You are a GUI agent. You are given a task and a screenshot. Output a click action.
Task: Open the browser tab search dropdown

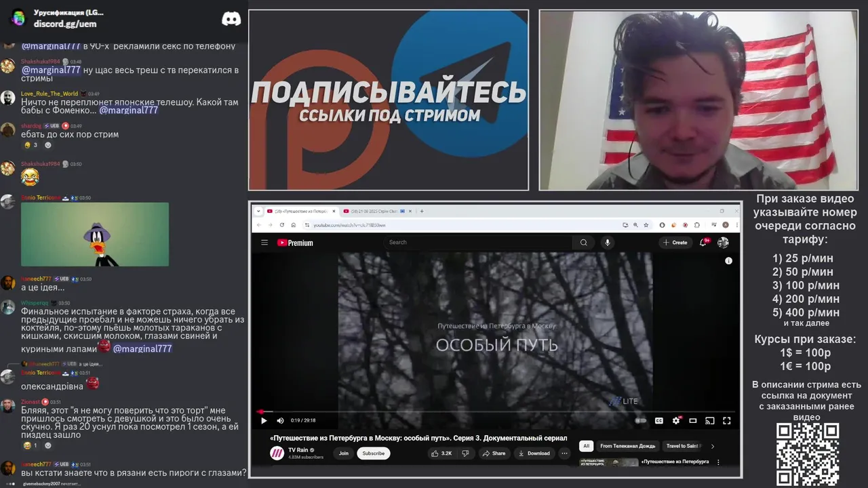click(x=258, y=211)
